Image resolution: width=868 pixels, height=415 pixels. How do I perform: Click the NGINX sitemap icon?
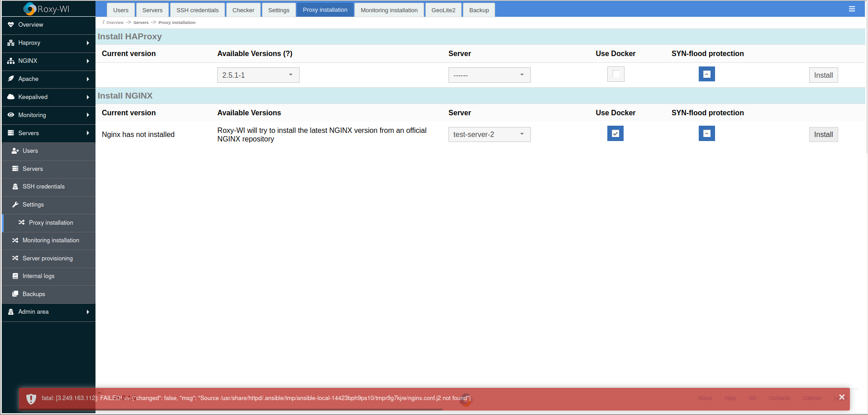[11, 61]
